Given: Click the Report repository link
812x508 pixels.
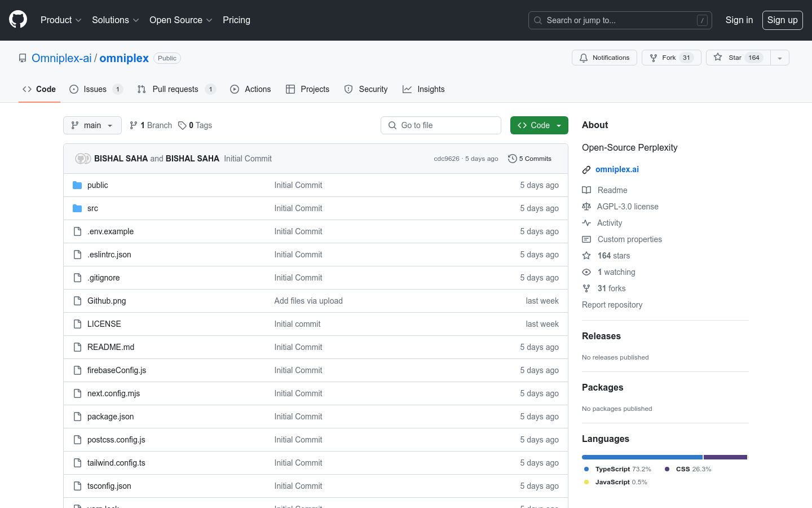Looking at the screenshot, I should [x=612, y=305].
